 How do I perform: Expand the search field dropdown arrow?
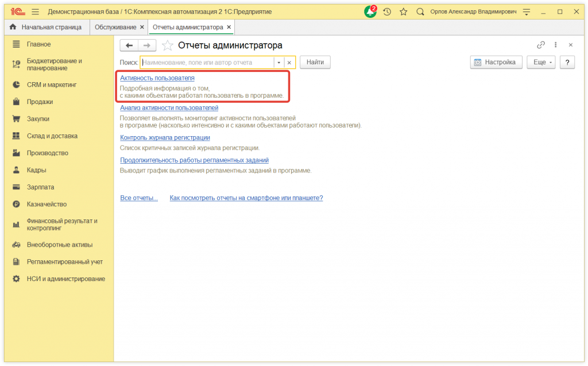[x=278, y=63]
